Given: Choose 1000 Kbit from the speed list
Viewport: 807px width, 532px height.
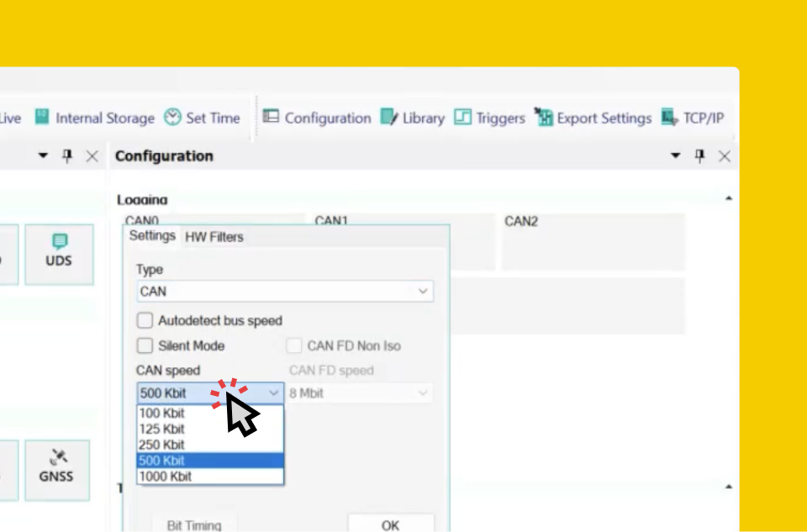Looking at the screenshot, I should point(210,477).
